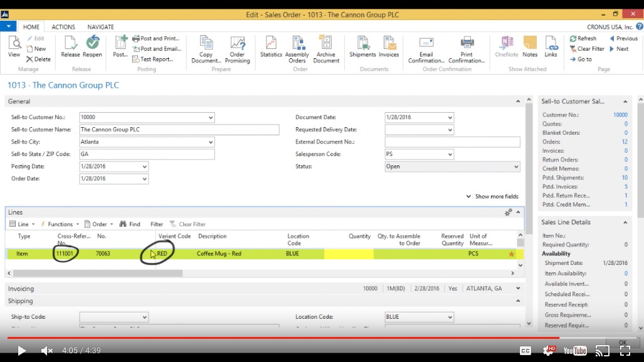Collapse the Shipping section
Screen dimensions: 644x362
[518, 301]
